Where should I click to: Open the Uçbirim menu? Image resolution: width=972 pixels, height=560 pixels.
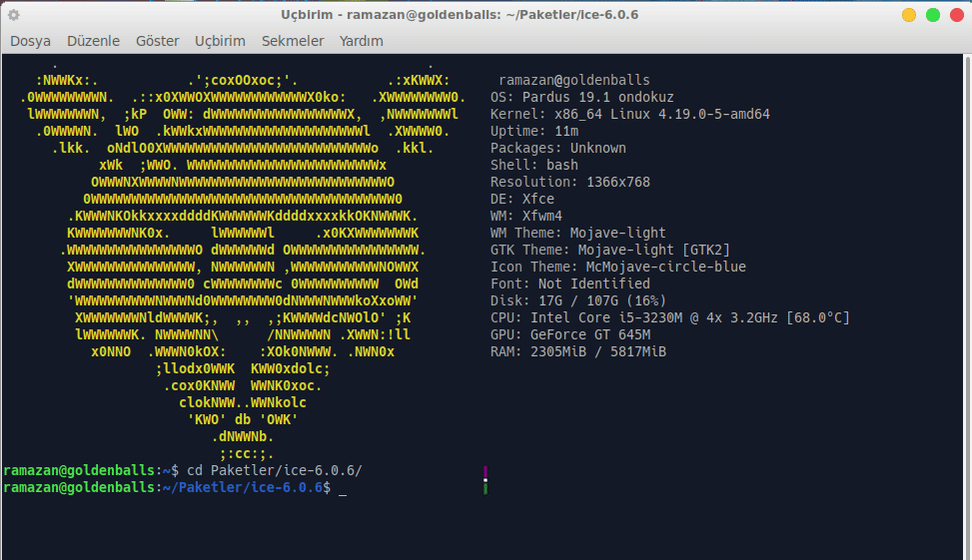(x=220, y=41)
